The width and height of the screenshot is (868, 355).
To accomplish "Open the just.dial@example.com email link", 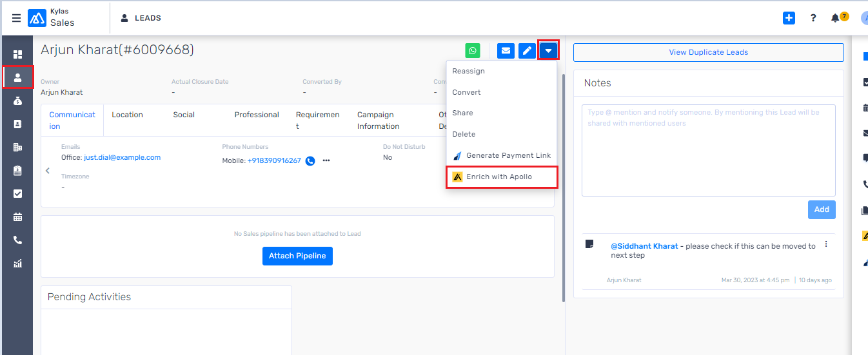I will click(x=122, y=157).
